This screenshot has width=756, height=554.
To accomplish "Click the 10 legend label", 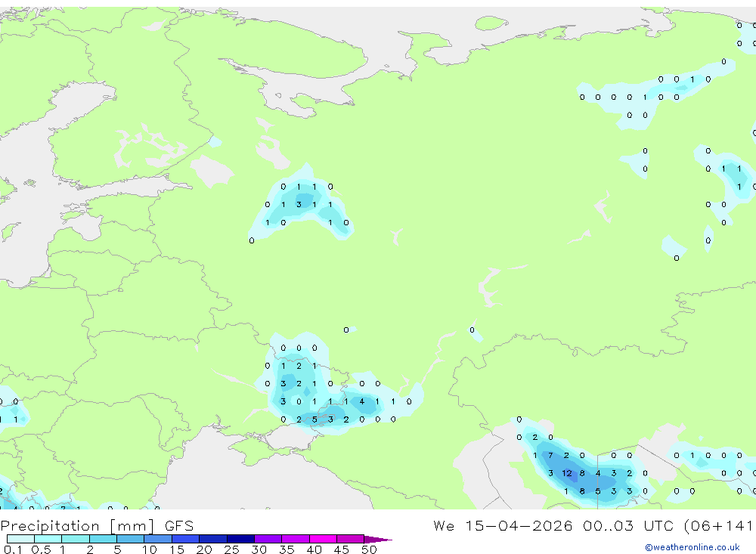I will point(150,549).
